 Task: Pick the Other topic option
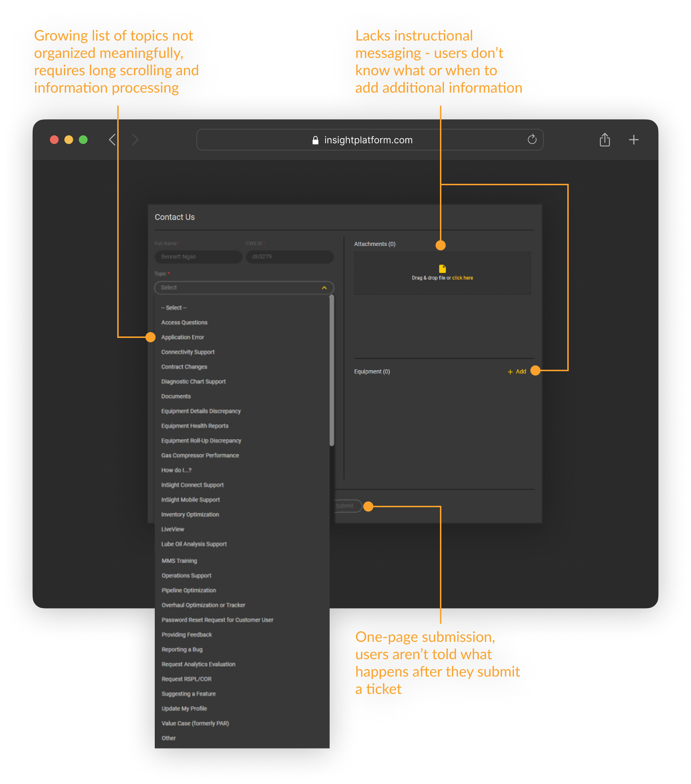168,738
